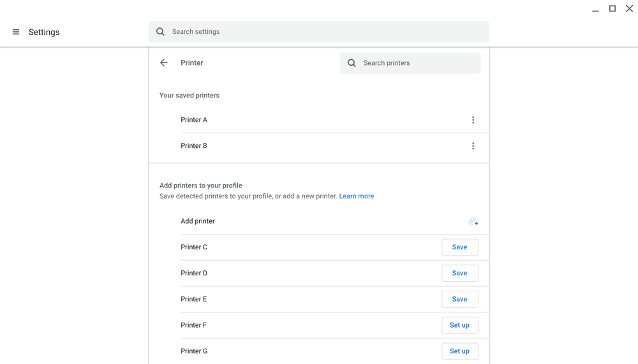The image size is (638, 364).
Task: Focus the Search printers field
Action: click(x=418, y=63)
